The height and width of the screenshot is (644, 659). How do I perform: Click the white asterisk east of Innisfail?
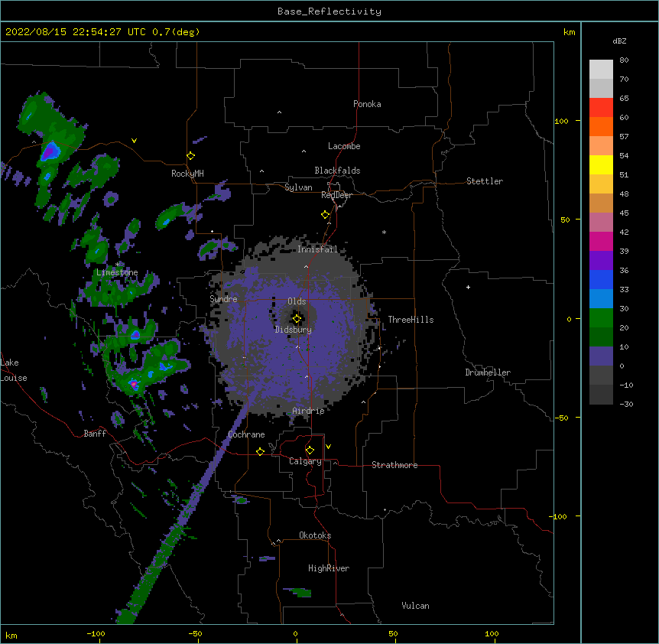pos(384,233)
